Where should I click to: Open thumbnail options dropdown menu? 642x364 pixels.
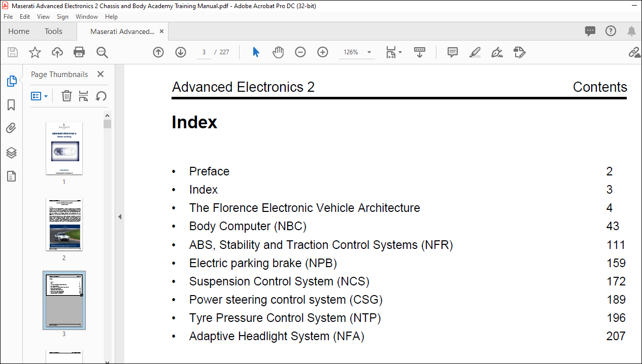(x=40, y=96)
